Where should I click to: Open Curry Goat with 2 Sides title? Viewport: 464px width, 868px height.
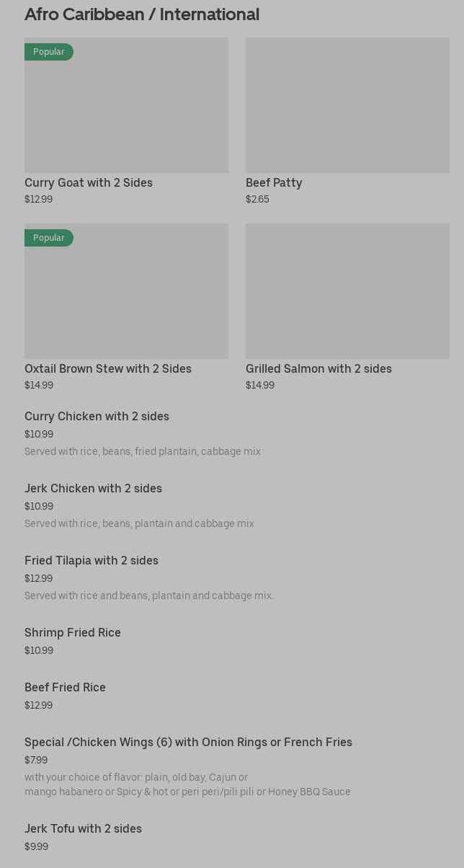point(89,183)
